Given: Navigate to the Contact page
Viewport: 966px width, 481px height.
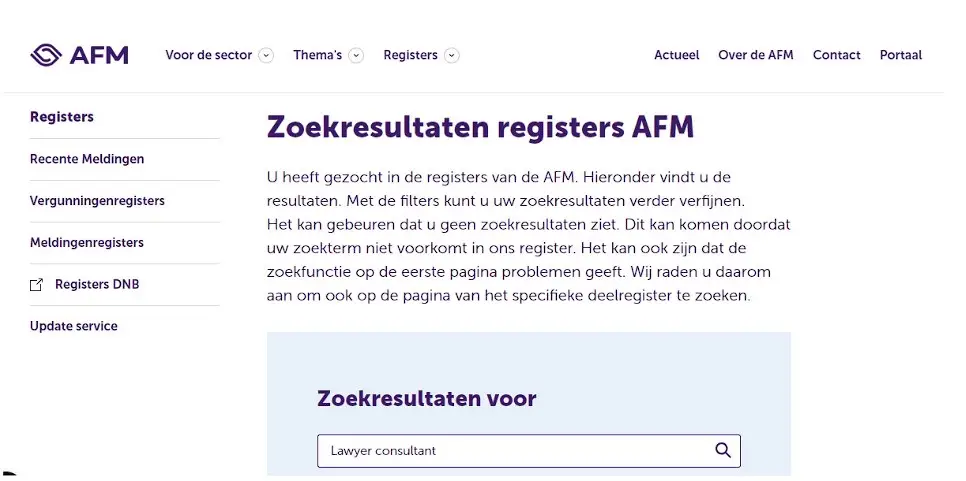Looking at the screenshot, I should tap(836, 55).
